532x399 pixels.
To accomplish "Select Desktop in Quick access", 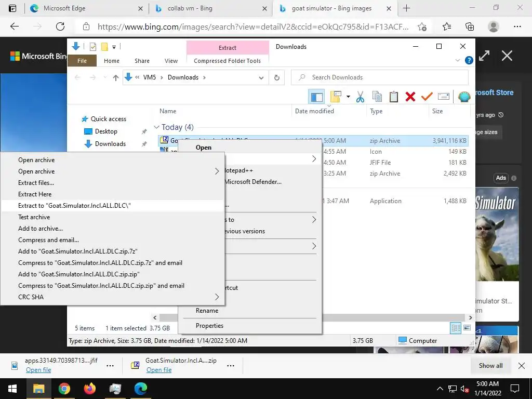I will (106, 131).
